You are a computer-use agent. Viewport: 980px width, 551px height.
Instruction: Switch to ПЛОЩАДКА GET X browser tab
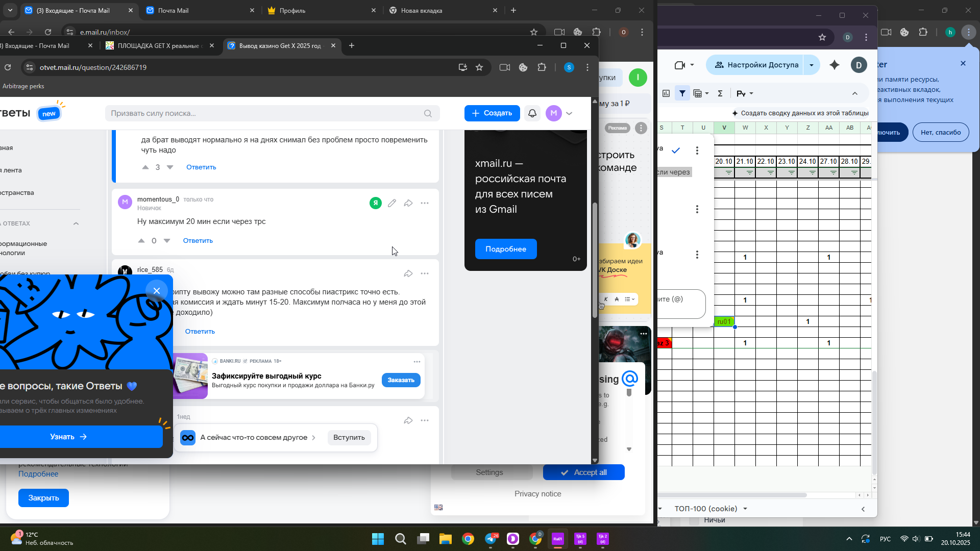point(158,45)
